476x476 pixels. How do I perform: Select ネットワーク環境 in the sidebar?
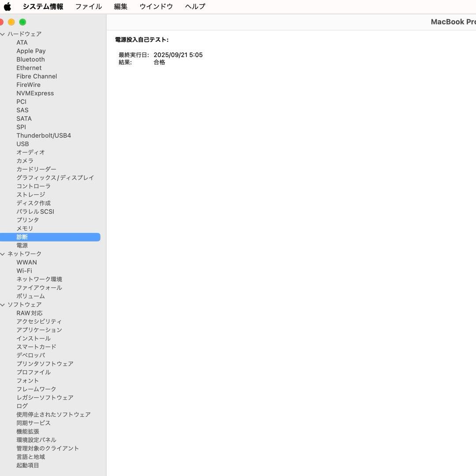[39, 279]
